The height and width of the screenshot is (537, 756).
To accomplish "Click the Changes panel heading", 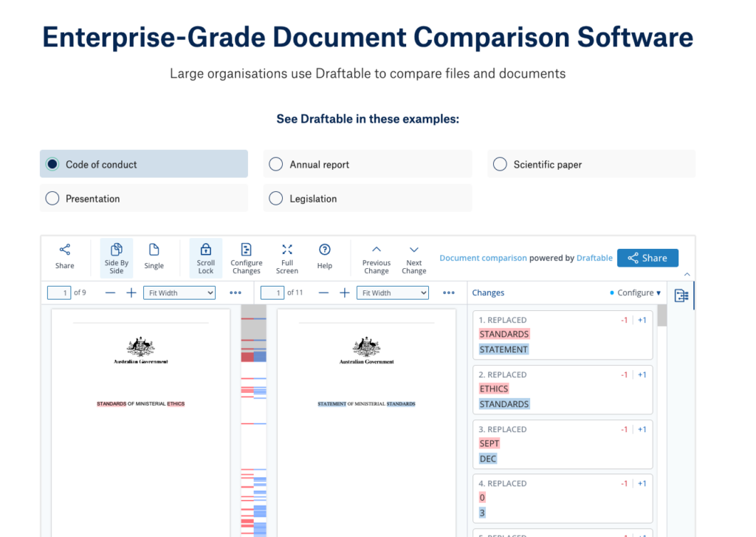I will (488, 293).
